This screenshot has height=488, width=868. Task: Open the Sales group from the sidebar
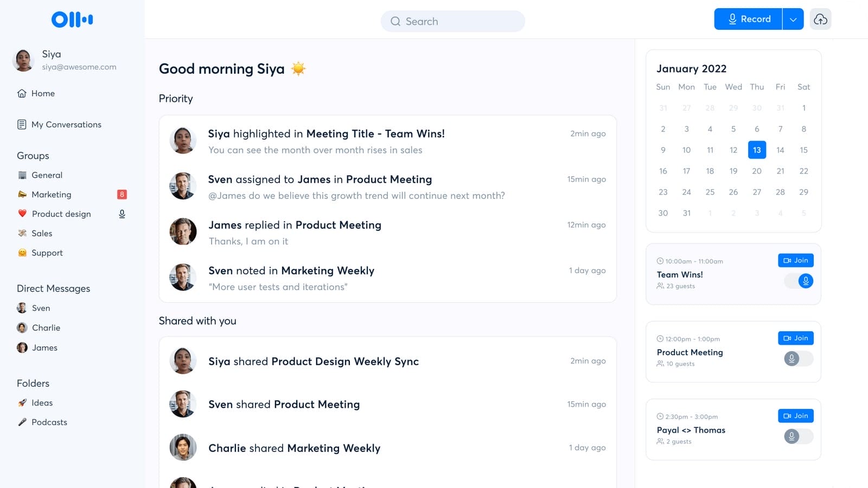tap(42, 233)
